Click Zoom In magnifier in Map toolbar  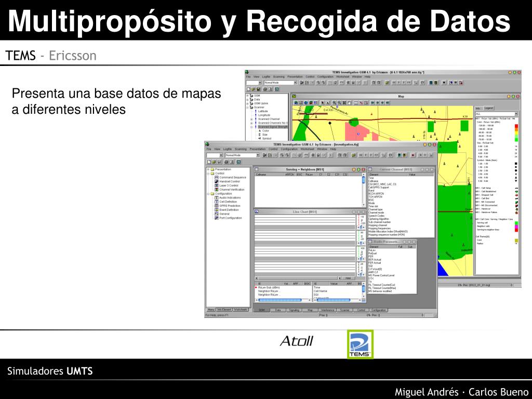point(334,102)
